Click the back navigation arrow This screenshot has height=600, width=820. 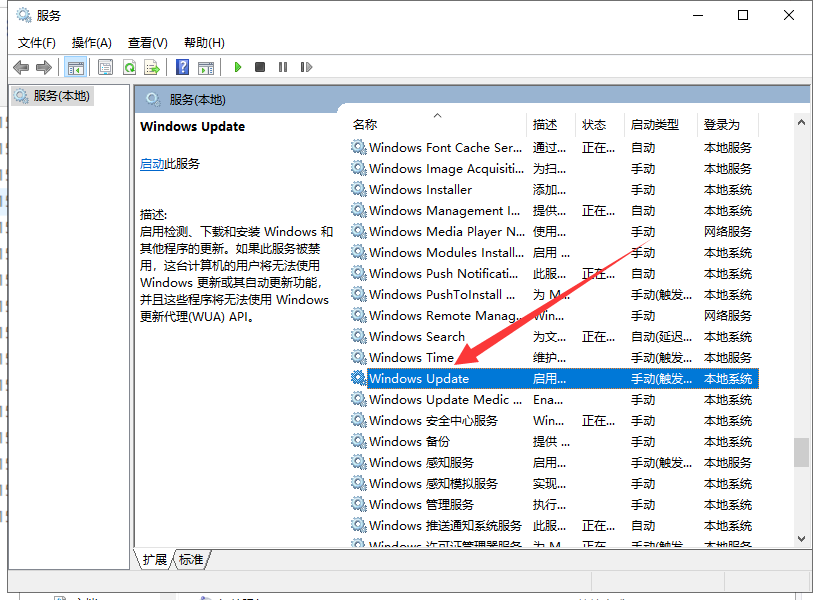point(21,66)
